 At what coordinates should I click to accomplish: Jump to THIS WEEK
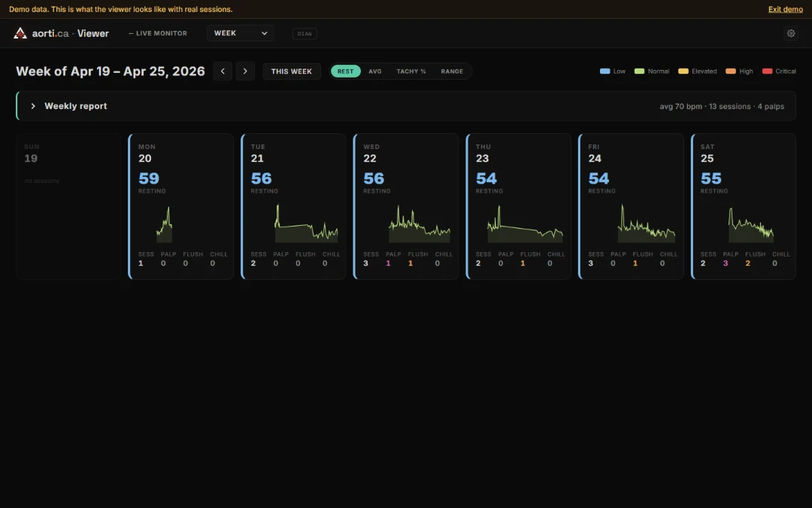pyautogui.click(x=292, y=71)
